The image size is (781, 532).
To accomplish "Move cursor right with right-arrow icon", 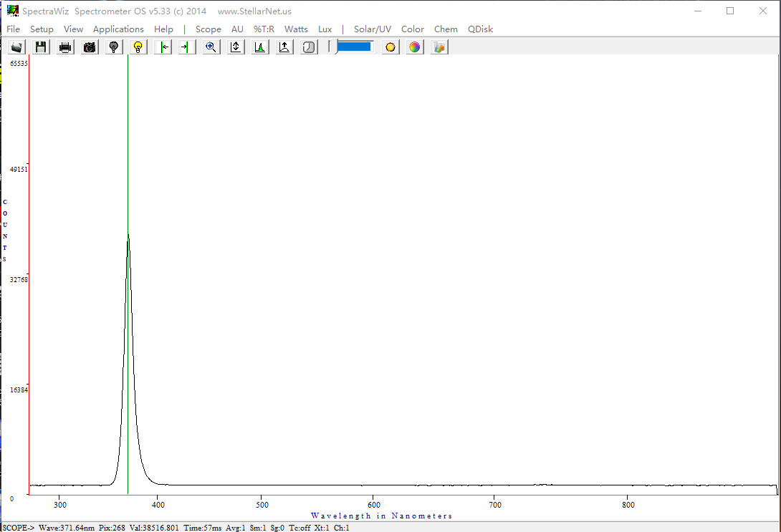I will (x=186, y=47).
